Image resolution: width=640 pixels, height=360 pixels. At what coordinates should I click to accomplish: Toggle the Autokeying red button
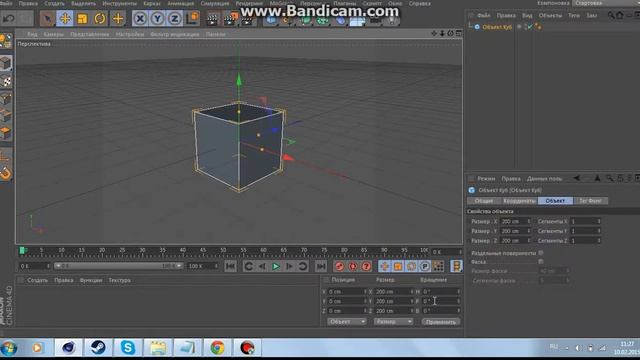[353, 267]
